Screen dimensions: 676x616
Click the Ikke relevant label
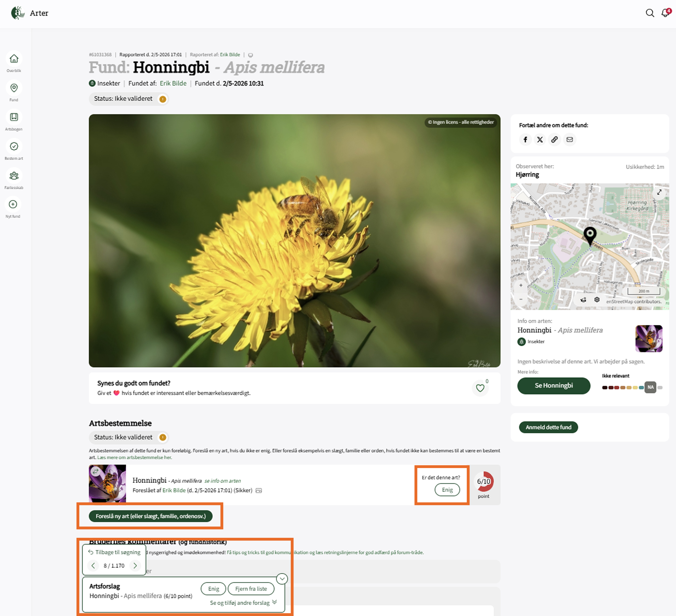616,376
